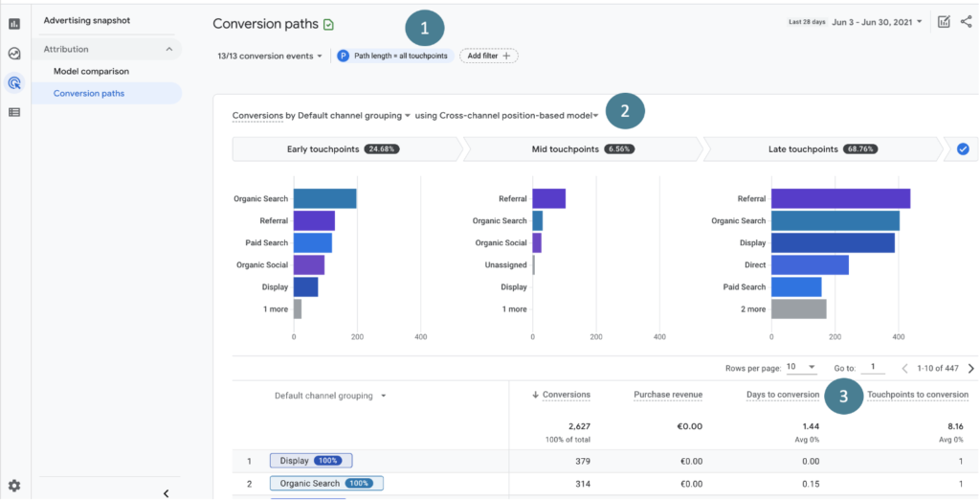Screen dimensions: 980x501
Task: Click the Last 28 days label
Action: (x=807, y=22)
